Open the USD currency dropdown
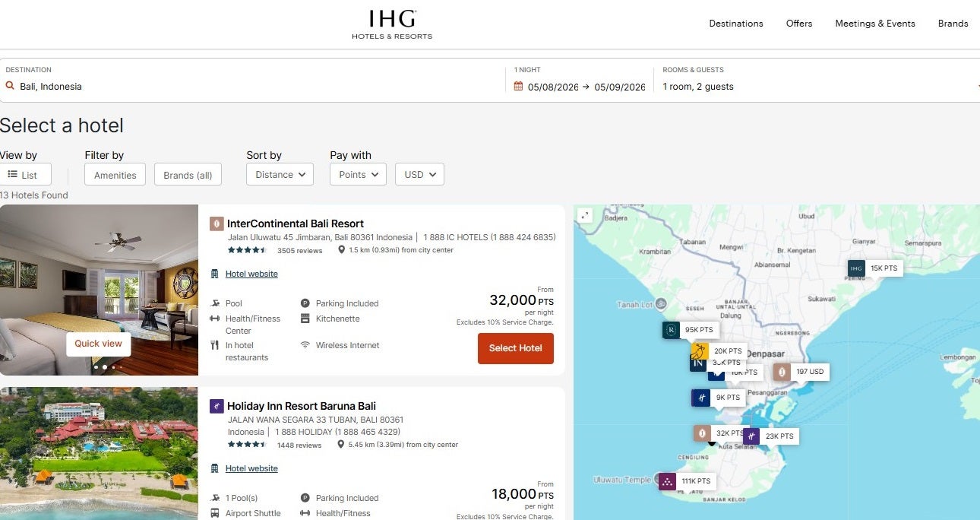The width and height of the screenshot is (980, 520). 419,174
